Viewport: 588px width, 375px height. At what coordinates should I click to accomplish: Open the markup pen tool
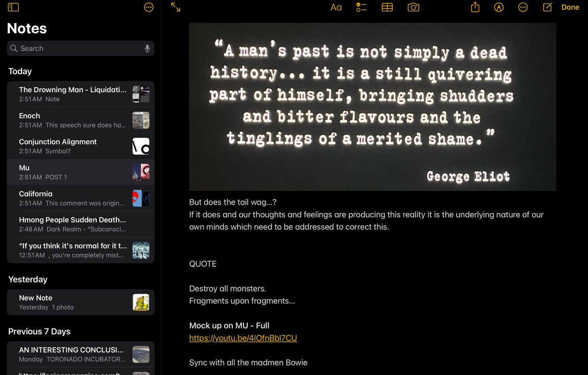[499, 7]
